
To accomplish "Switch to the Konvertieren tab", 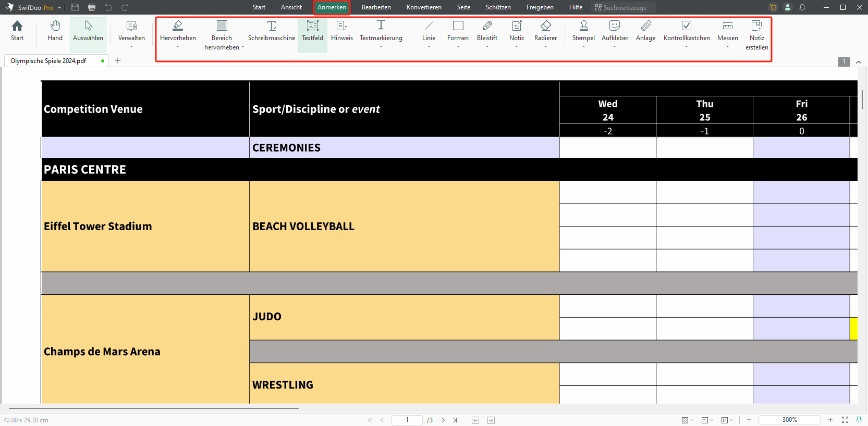I will 424,7.
